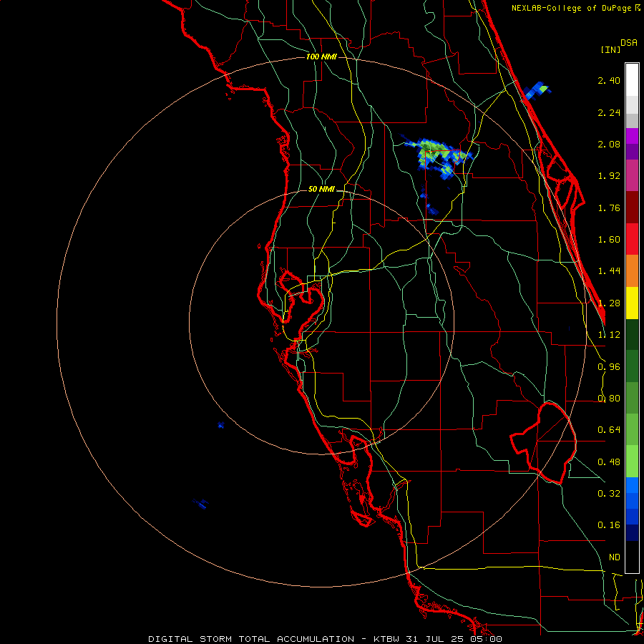Select the DSA product label
Viewport: 644px width, 644px height.
pos(629,43)
